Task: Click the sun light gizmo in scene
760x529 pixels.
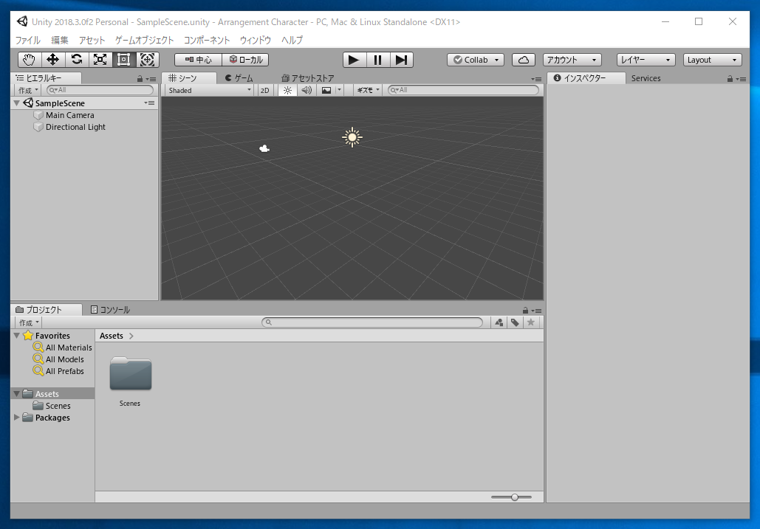Action: pos(352,137)
